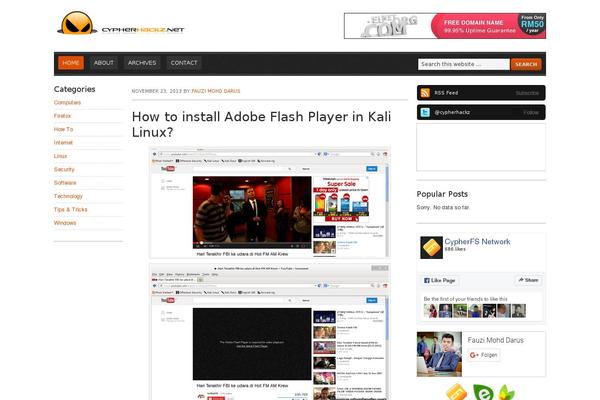Open the second screenshot showing Flash Player error
The height and width of the screenshot is (400, 600).
[270, 331]
